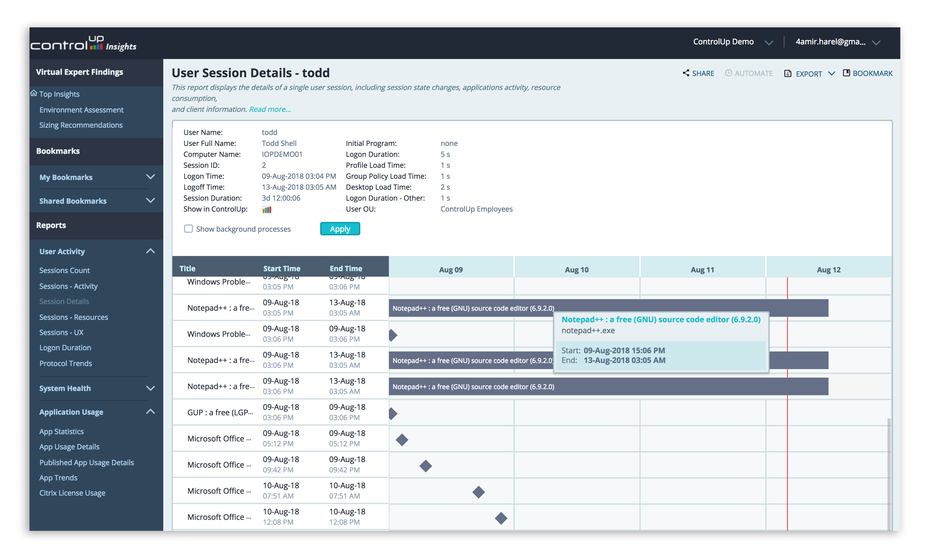The image size is (931, 560).
Task: Open the Sessions - Resources report
Action: [x=74, y=317]
